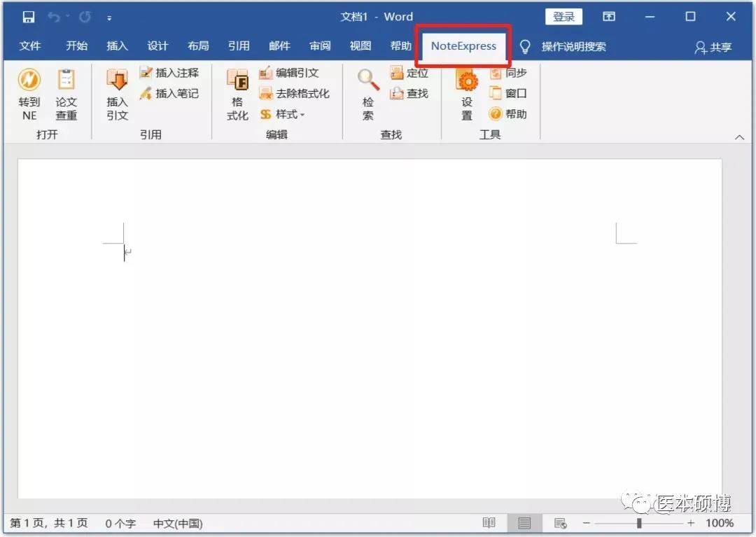Open the Customize Quick Access Toolbar dropdown

[x=109, y=18]
